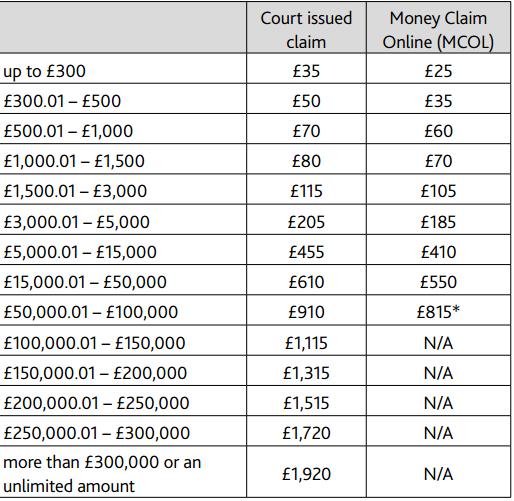Click the £610 court issued fee

306,282
